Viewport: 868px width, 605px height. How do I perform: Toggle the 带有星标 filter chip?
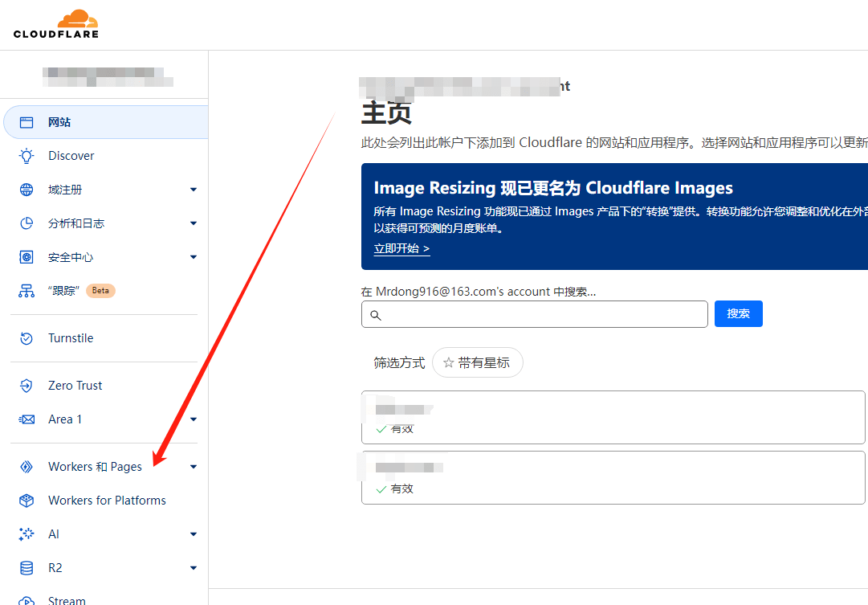click(x=477, y=363)
